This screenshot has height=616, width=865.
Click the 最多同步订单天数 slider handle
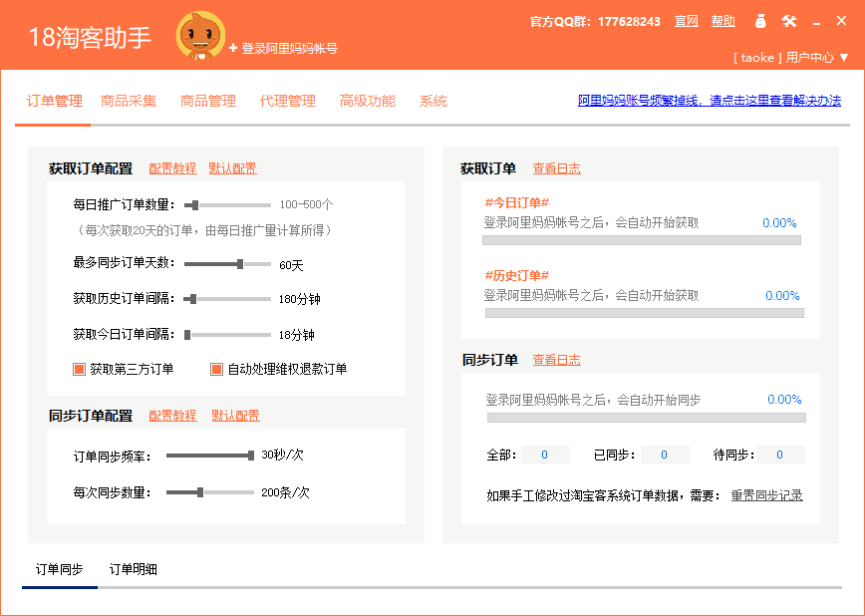[240, 264]
